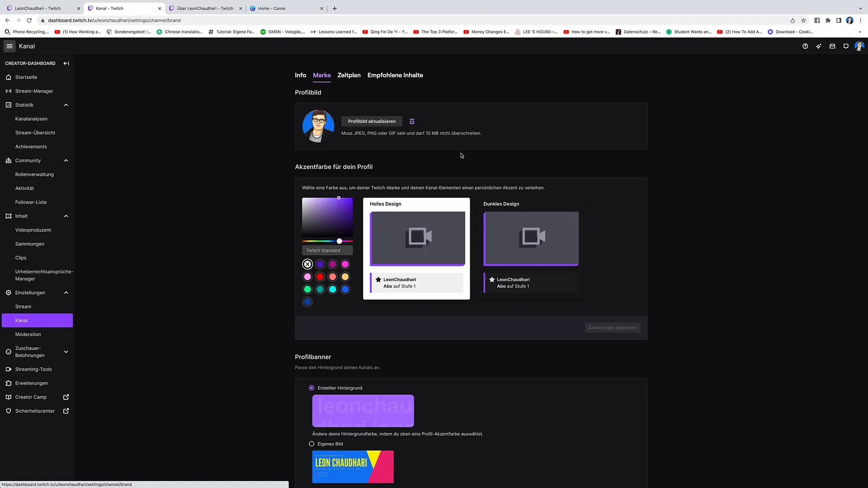Expand the Zuschauer-Belohnungen section
Viewport: 868px width, 488px height.
pos(66,352)
